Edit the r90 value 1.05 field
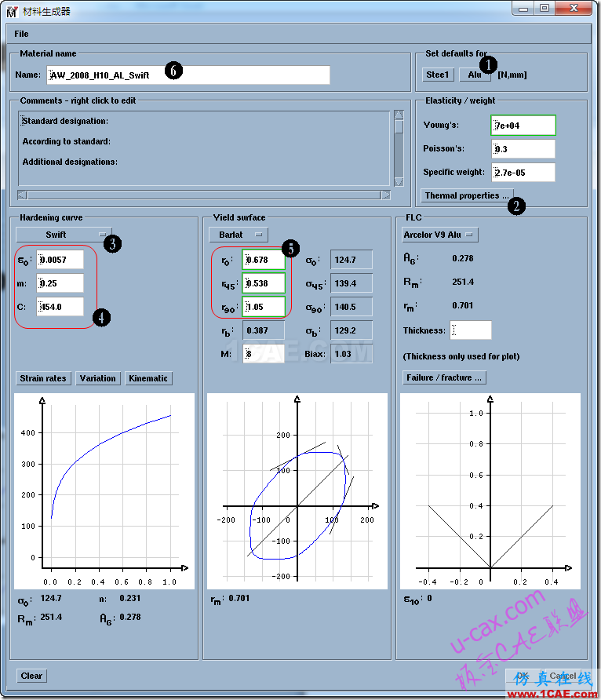 pos(264,307)
